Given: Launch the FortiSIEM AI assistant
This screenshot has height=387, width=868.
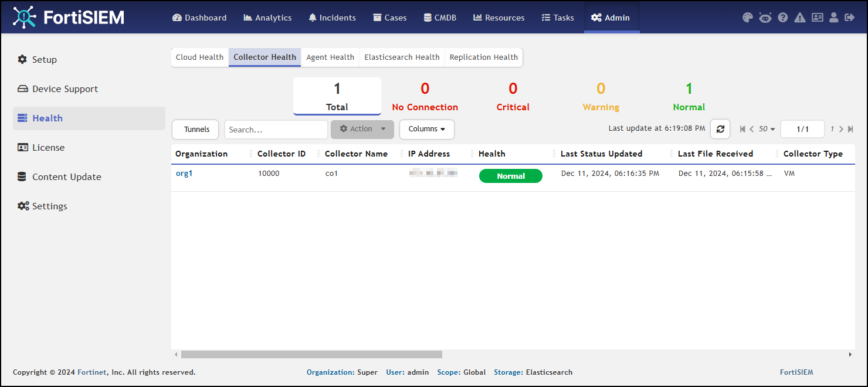Looking at the screenshot, I should pos(765,18).
